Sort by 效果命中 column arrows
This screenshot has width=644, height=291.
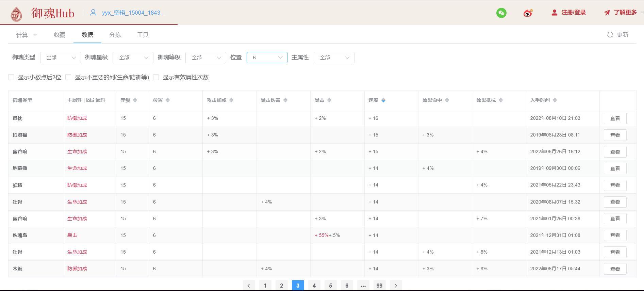coord(447,100)
